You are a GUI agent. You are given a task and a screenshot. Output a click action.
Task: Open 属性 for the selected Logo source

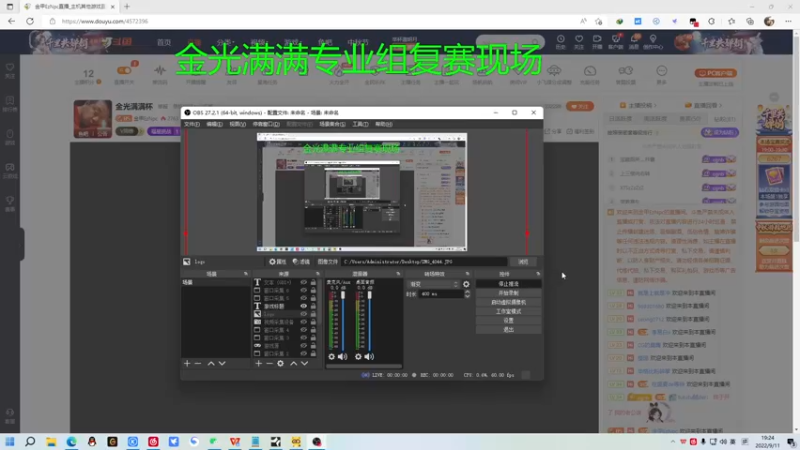pyautogui.click(x=278, y=262)
